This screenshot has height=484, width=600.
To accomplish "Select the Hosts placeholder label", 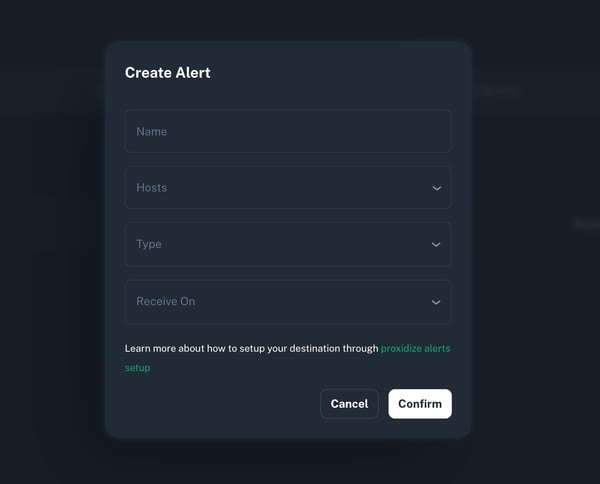I will (152, 188).
